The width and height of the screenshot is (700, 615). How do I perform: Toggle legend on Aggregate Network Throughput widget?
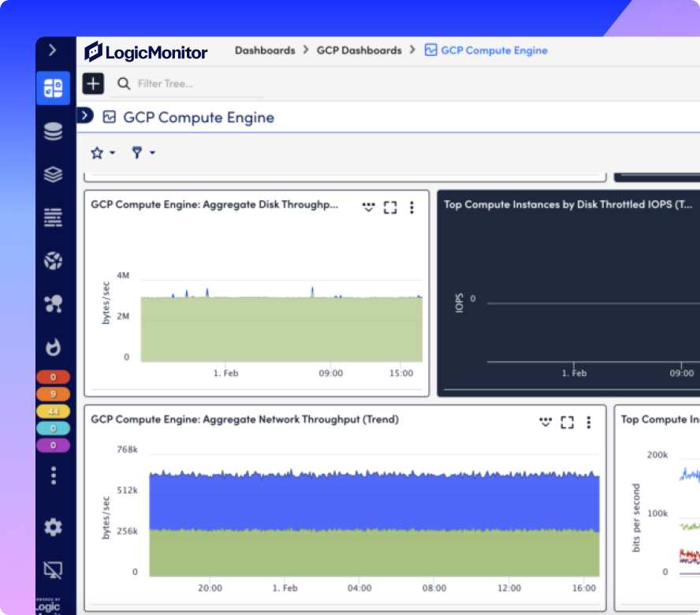pyautogui.click(x=545, y=422)
